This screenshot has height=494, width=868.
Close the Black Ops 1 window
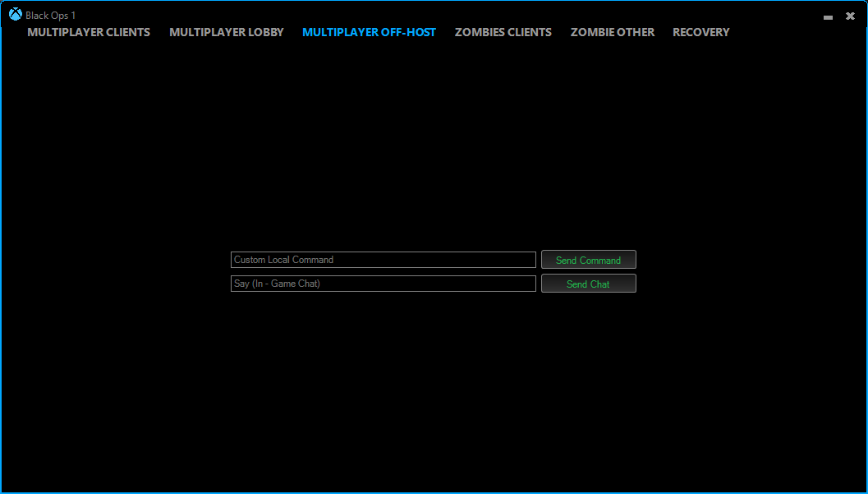pyautogui.click(x=850, y=16)
